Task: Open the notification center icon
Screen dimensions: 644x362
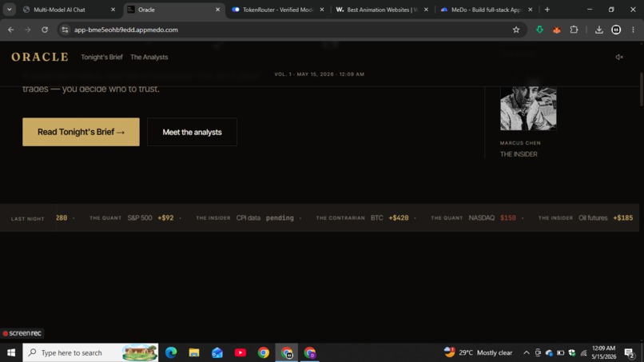Action: point(629,352)
